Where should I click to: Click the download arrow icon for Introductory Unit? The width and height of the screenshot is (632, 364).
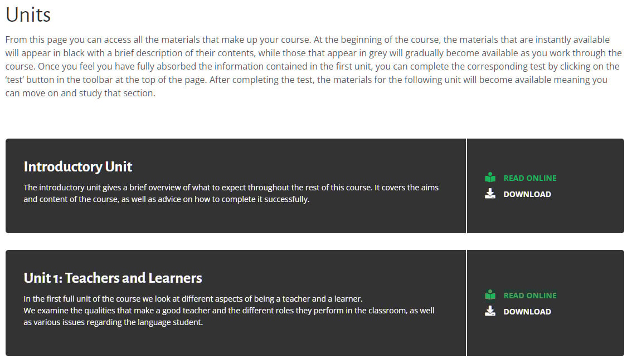click(x=490, y=194)
